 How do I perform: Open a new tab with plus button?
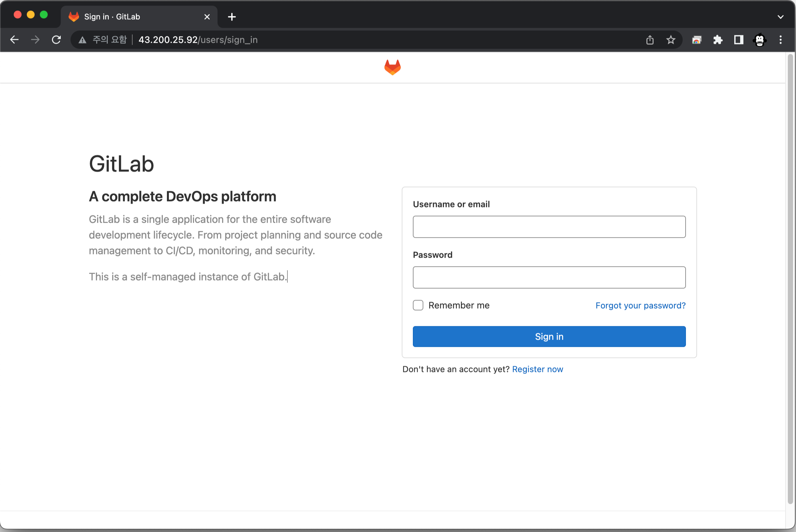click(232, 17)
